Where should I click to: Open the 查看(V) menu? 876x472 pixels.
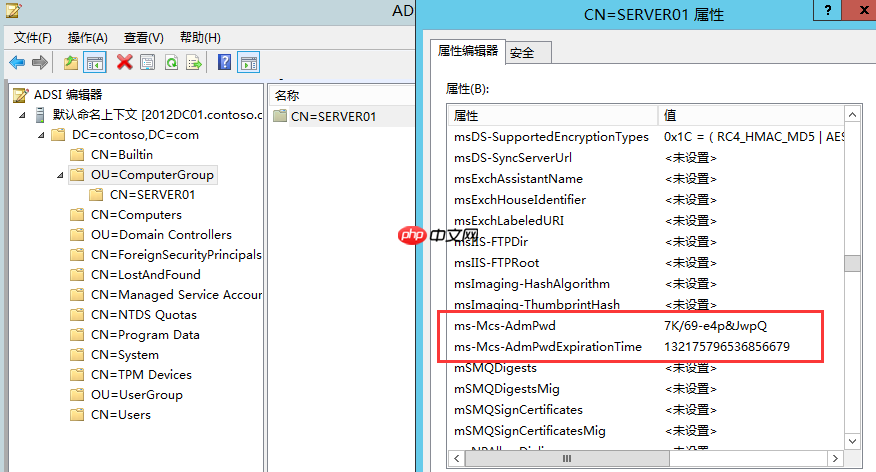144,37
